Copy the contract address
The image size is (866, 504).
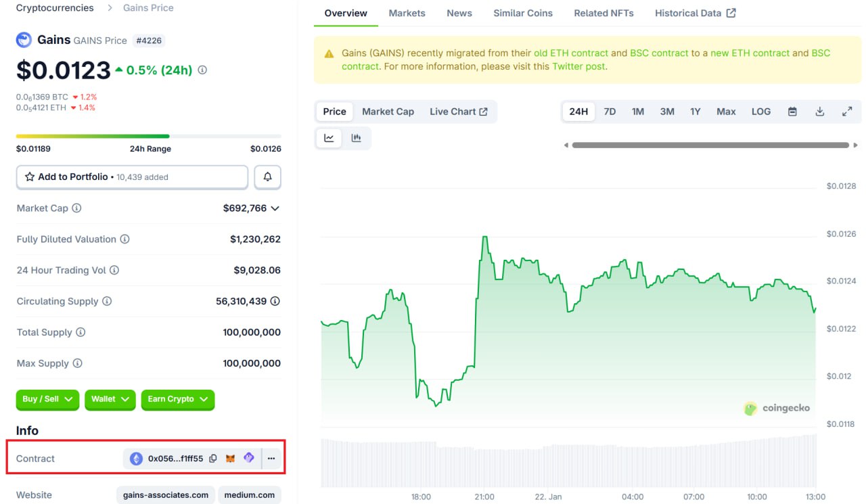[x=213, y=459]
